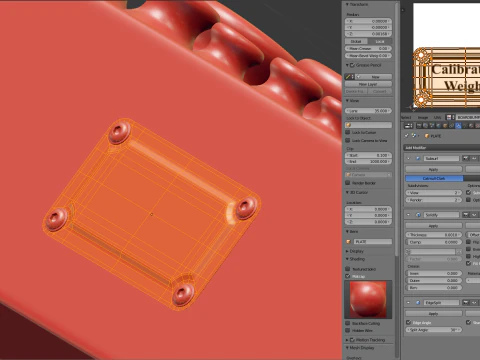Enable Backface Culling checkbox
Image resolution: width=480 pixels, height=360 pixels.
(348, 323)
